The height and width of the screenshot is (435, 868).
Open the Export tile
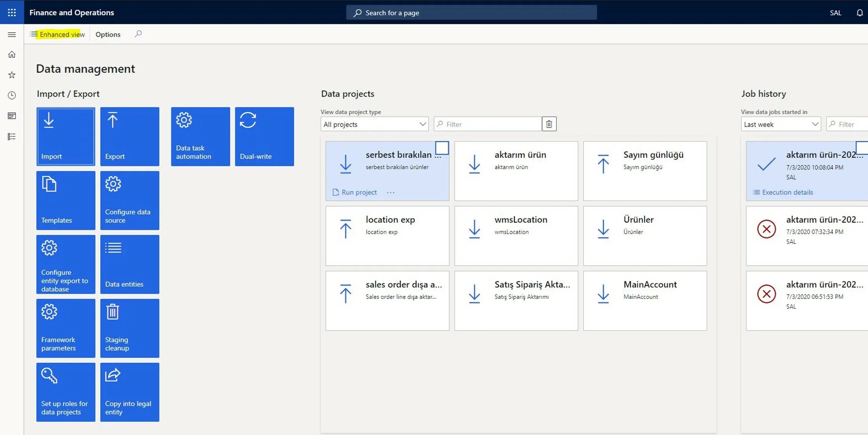[x=130, y=136]
